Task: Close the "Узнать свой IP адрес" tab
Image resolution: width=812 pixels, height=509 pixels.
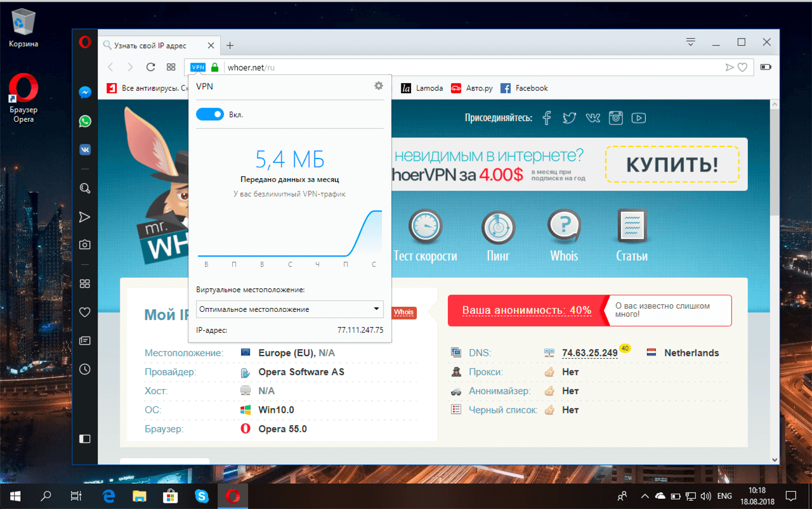Action: [x=211, y=45]
